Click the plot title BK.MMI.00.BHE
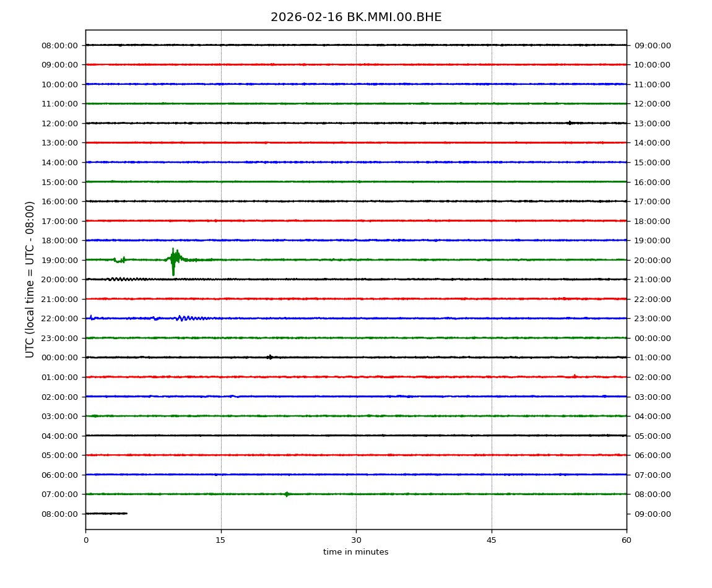 pyautogui.click(x=356, y=17)
